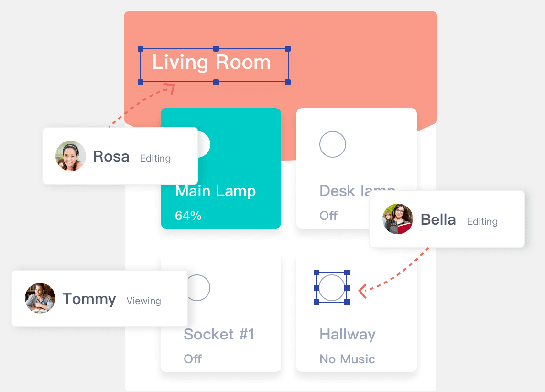Click the top-right handle of Hallway toggle selection
The image size is (545, 392).
click(347, 272)
